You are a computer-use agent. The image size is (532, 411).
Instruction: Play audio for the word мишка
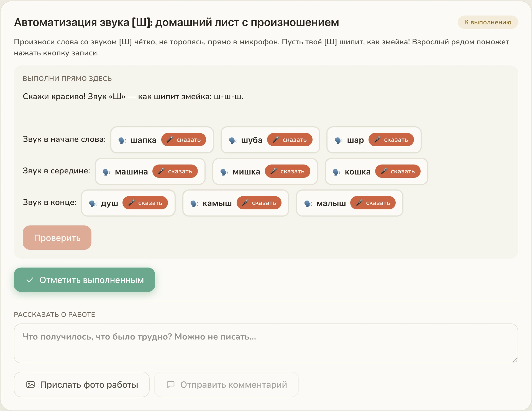pyautogui.click(x=224, y=172)
